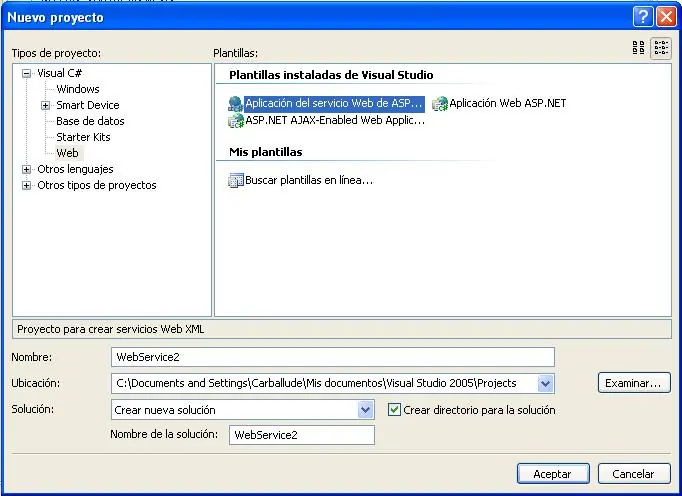Select Web project type
Screen dimensions: 682x496
[x=68, y=153]
